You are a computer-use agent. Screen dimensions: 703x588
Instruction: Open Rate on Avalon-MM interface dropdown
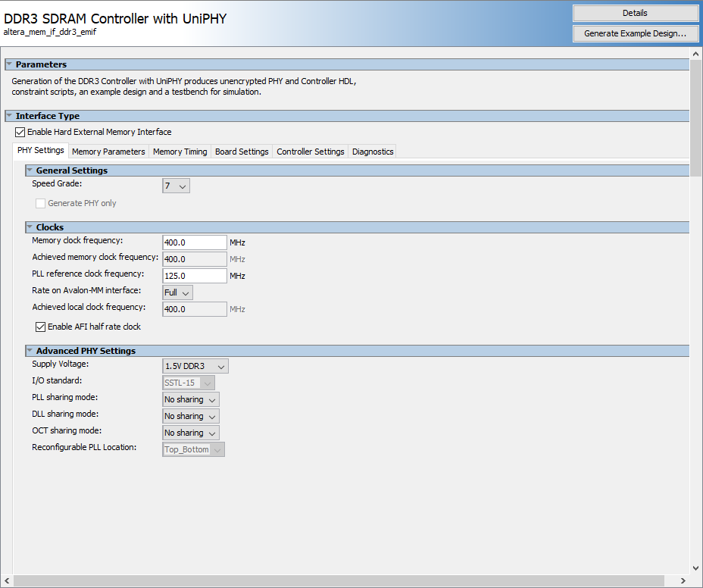pos(177,292)
